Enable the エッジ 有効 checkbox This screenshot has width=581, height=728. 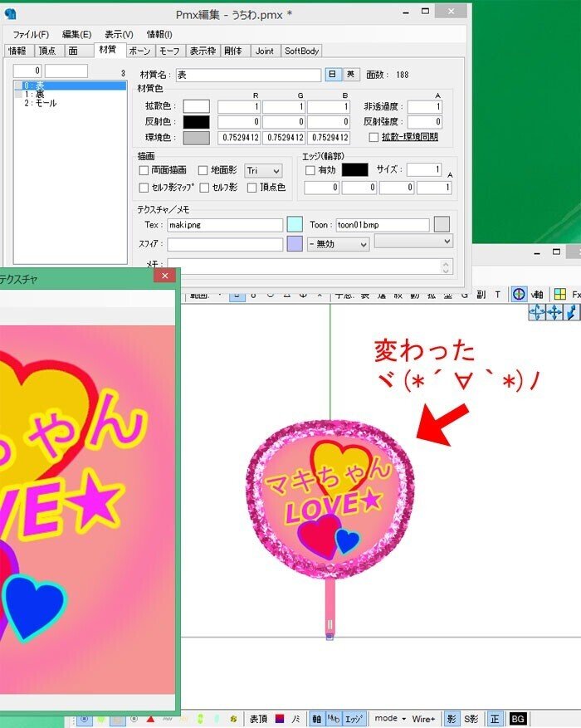coord(310,170)
